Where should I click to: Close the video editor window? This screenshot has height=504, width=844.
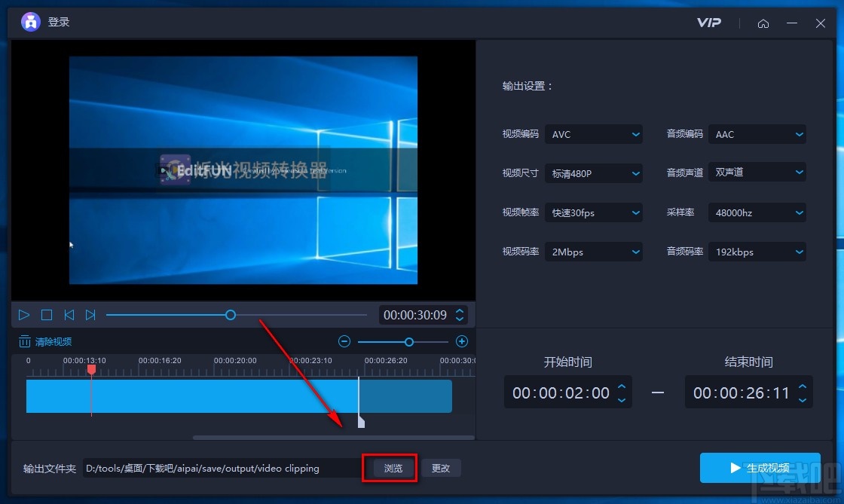click(821, 23)
